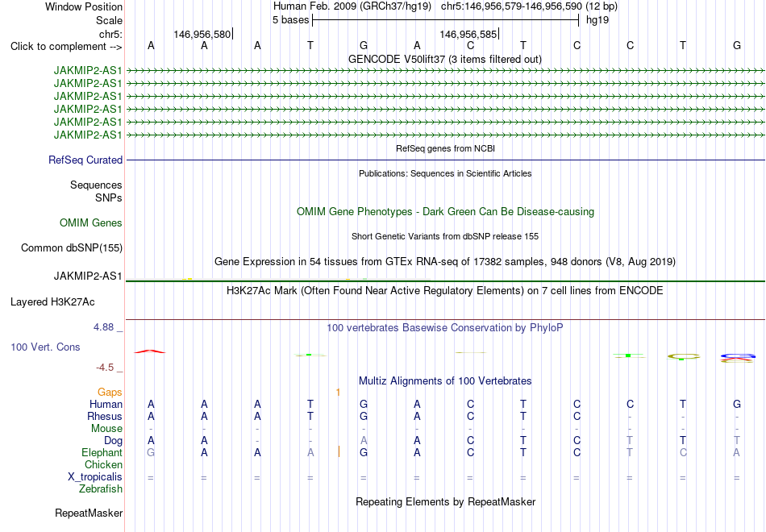Click the RefSeq Curated blue gene line
This screenshot has height=532, width=766.
(445, 160)
